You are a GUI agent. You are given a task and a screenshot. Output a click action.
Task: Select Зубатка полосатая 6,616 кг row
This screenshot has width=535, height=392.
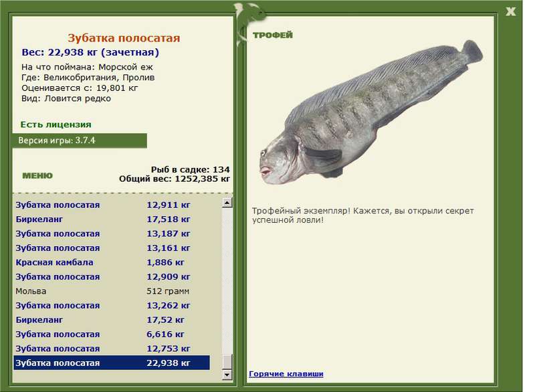112,334
